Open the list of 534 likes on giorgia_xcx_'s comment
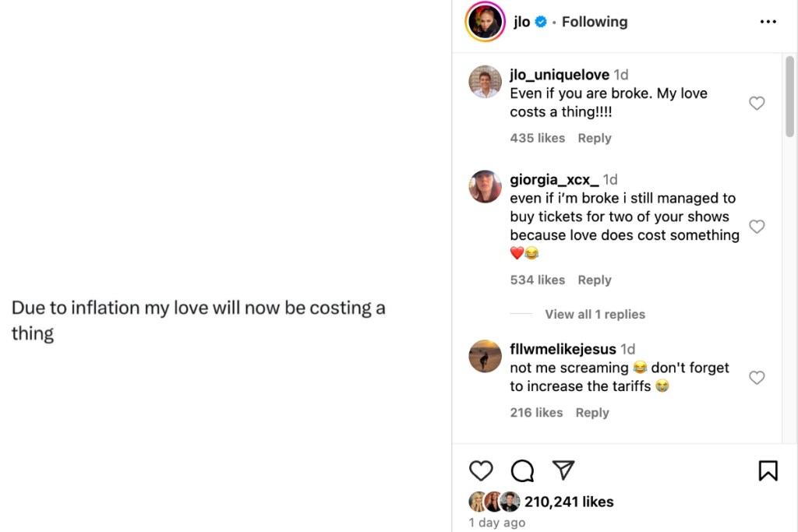 point(538,280)
